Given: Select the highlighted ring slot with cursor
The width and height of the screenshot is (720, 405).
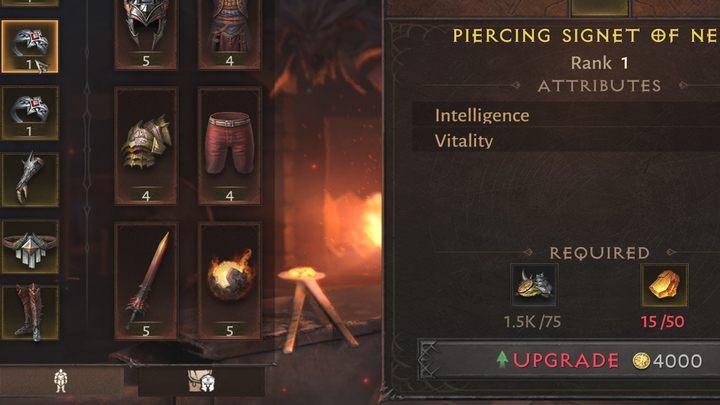Looking at the screenshot, I should 30,46.
